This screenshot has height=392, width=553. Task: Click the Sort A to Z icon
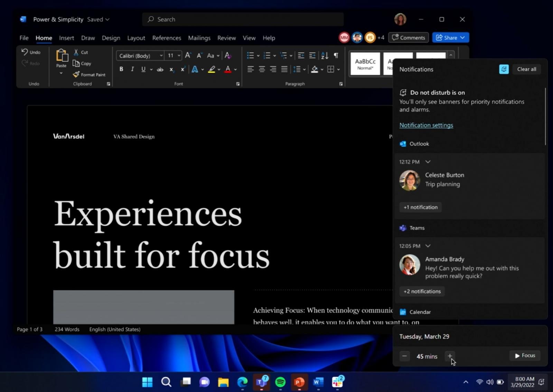coord(325,55)
